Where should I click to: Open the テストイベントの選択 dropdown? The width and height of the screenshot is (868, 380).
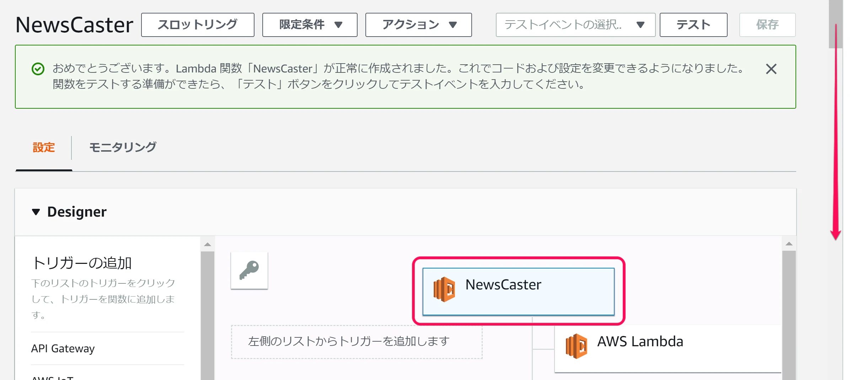(575, 25)
